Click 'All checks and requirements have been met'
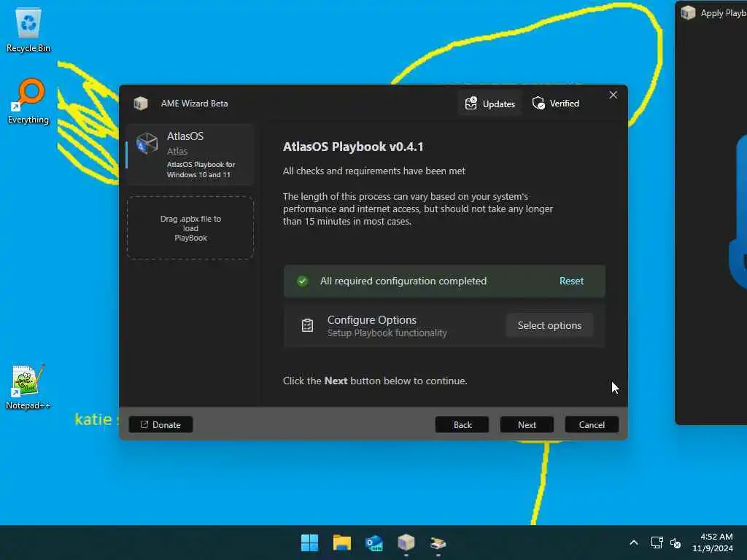The image size is (747, 560). coord(374,171)
